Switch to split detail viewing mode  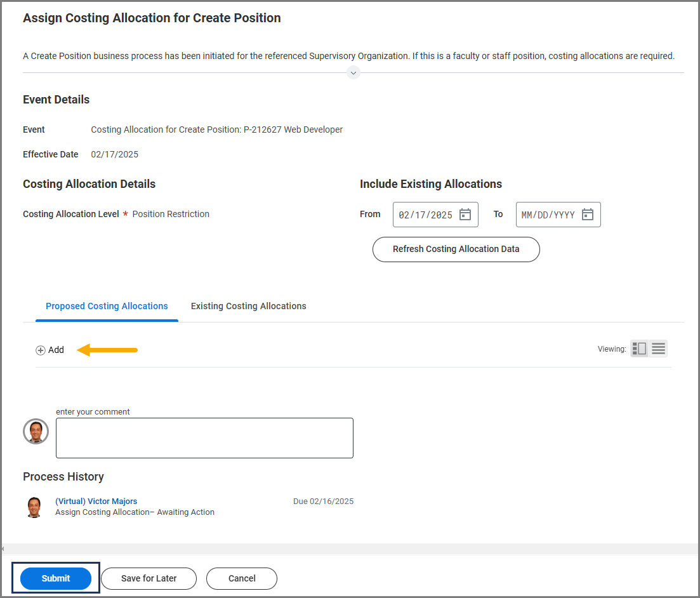click(639, 349)
